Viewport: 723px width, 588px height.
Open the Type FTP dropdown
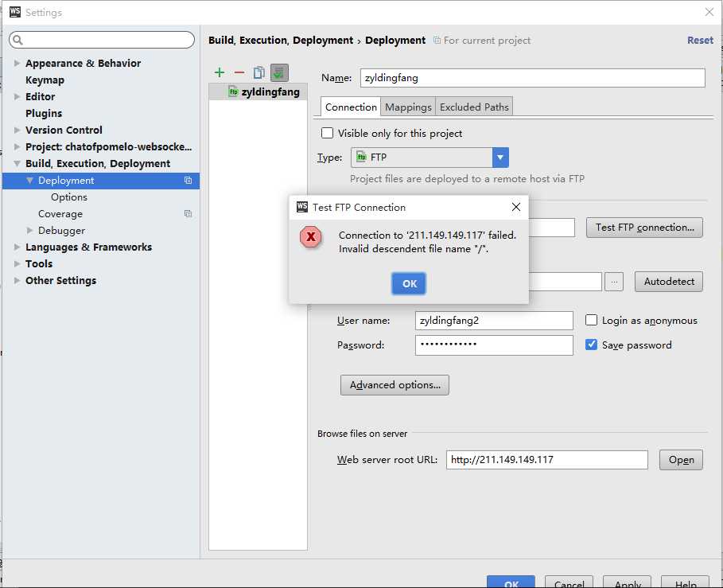pos(500,158)
